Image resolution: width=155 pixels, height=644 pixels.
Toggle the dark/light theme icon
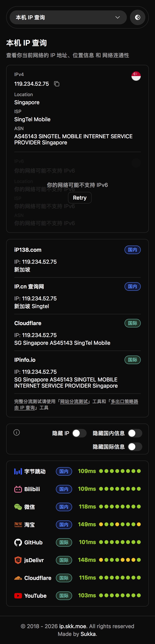coord(137,18)
